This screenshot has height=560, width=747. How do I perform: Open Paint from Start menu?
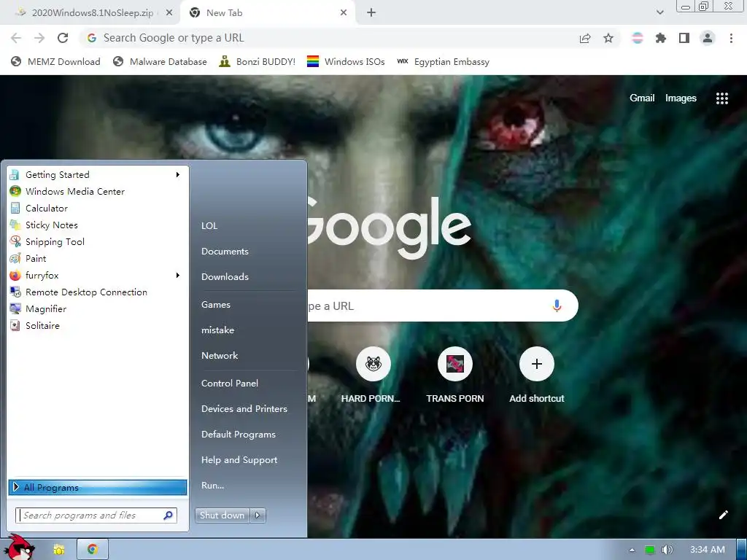tap(98, 259)
